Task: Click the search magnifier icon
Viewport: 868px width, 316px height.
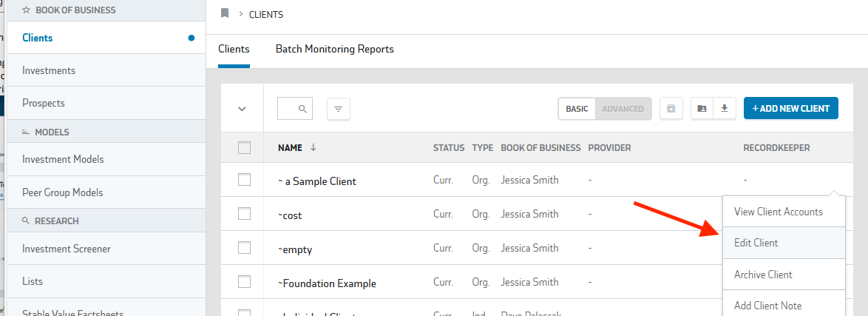Action: (302, 109)
